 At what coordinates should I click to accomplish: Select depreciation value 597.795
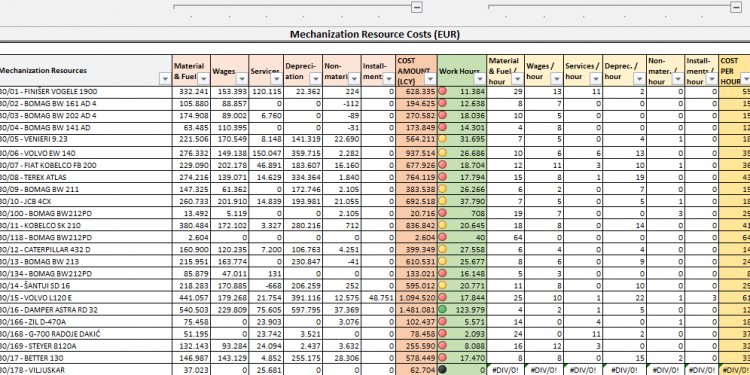click(303, 310)
